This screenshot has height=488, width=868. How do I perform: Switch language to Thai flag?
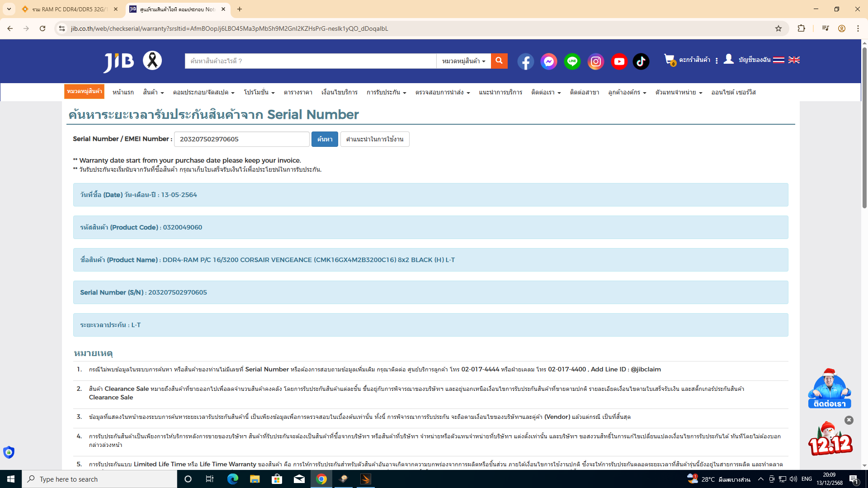778,60
